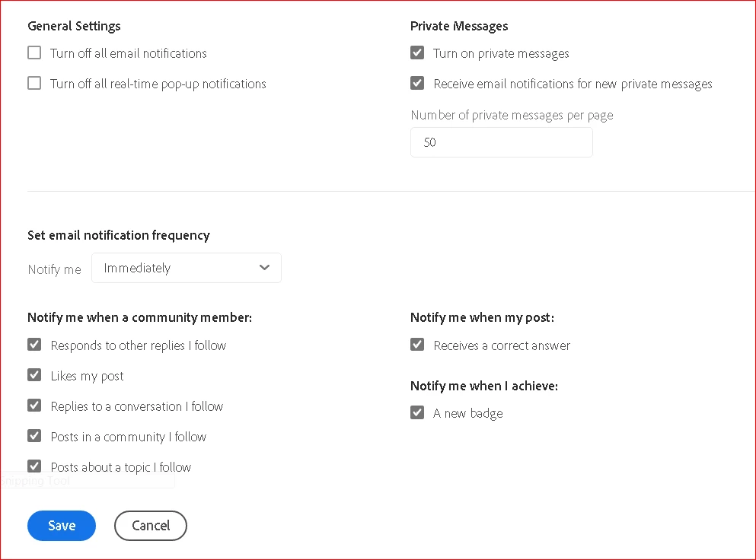Click the Save button
The width and height of the screenshot is (756, 560).
[62, 526]
